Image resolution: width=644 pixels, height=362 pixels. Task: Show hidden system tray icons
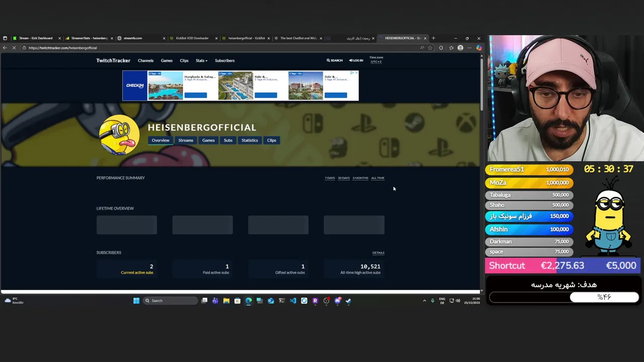click(424, 301)
